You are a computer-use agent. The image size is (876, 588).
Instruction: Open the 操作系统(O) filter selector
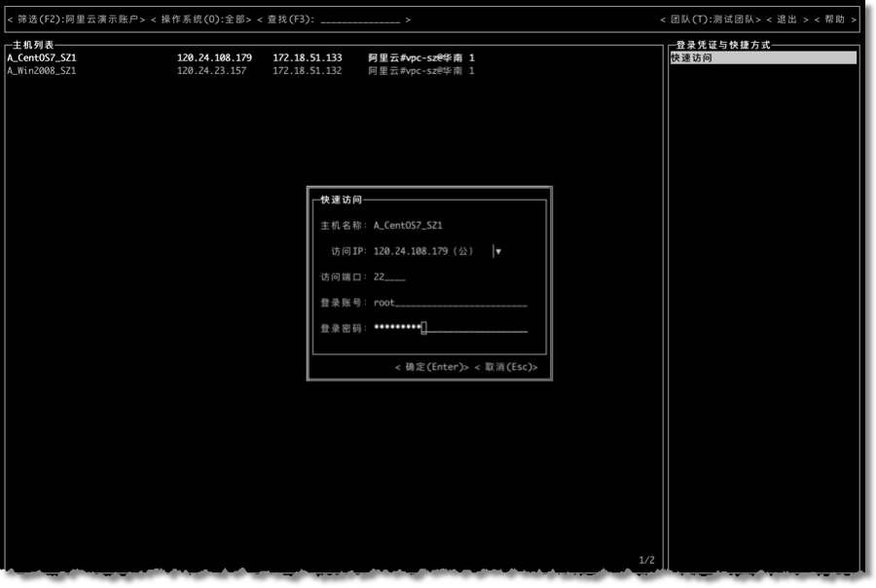[201, 19]
